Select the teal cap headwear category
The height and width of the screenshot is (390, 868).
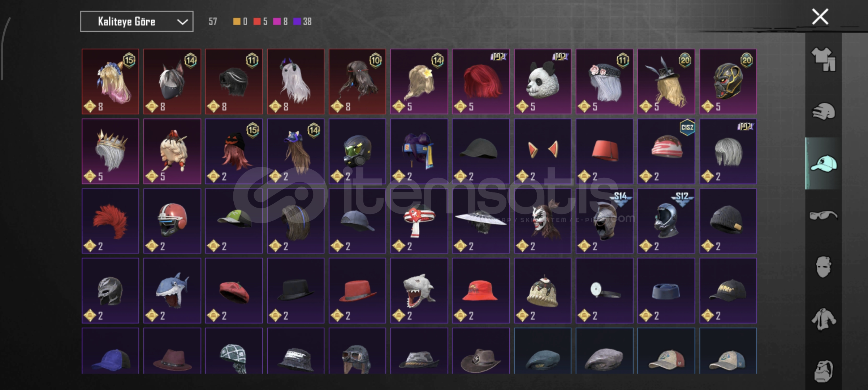tap(823, 163)
